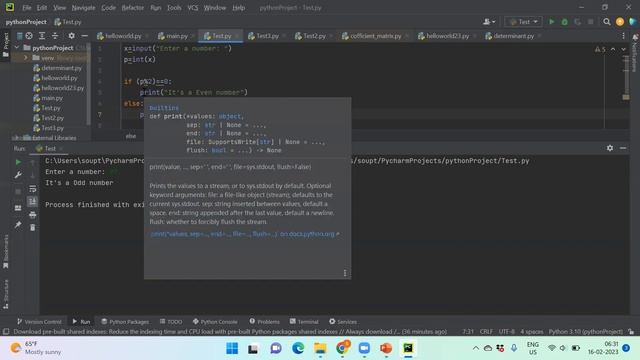
Task: Open the Test run configuration dropdown
Action: click(523, 22)
